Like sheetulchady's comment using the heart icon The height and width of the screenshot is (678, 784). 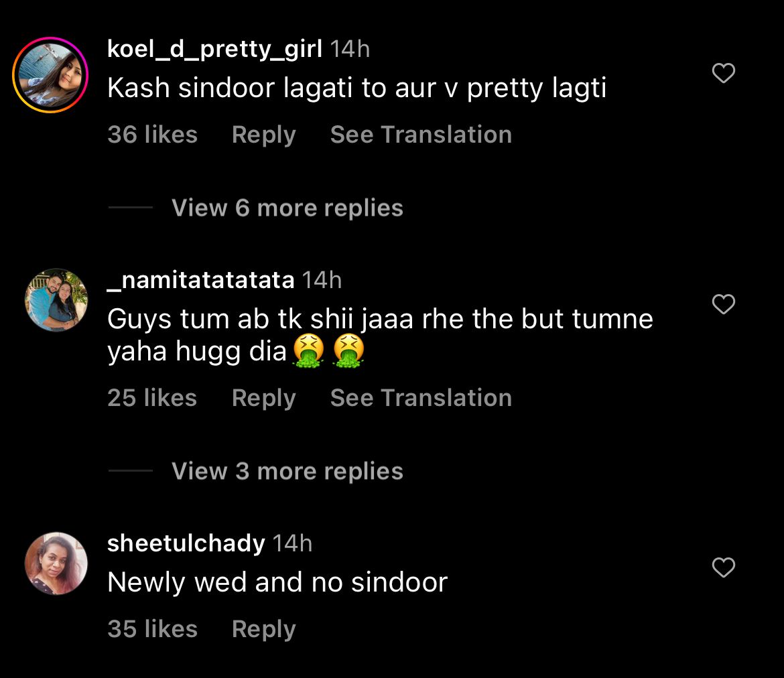point(723,567)
